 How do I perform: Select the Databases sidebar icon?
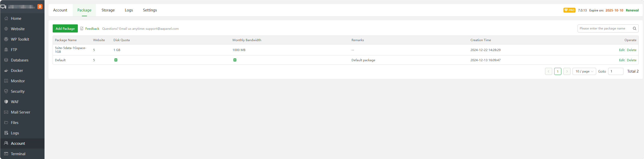coord(6,60)
